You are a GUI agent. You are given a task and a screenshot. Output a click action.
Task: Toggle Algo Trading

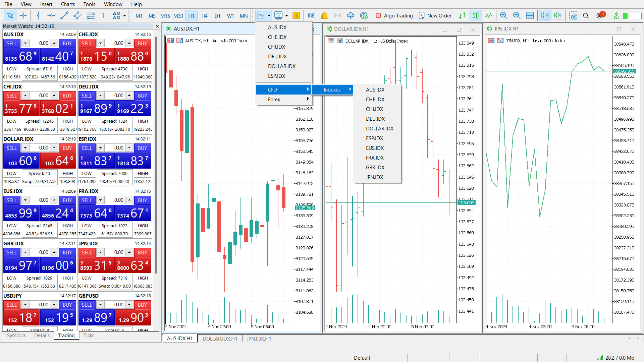pyautogui.click(x=394, y=15)
